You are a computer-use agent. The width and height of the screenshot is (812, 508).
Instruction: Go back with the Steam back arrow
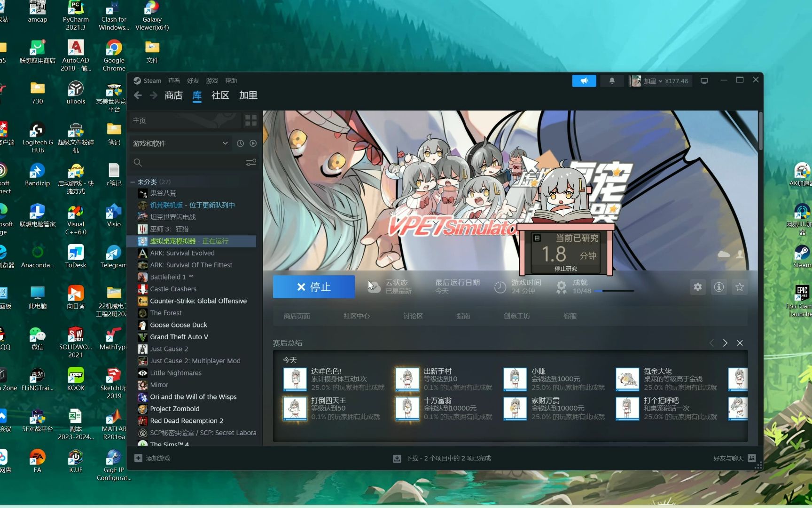138,95
